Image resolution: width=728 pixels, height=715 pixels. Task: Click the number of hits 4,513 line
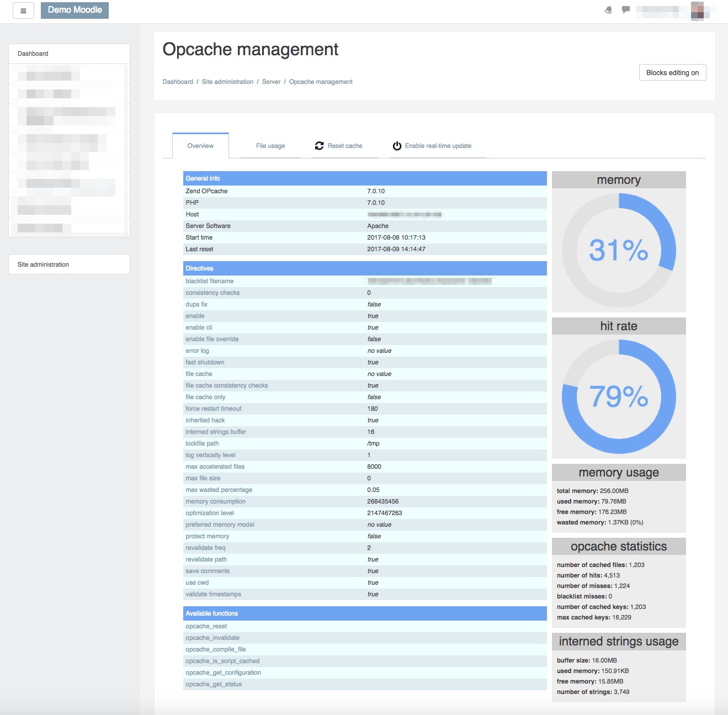588,575
